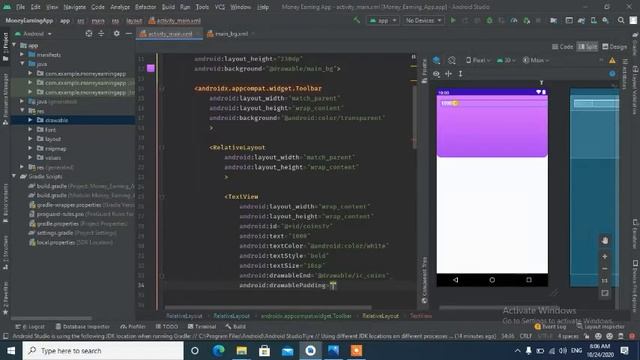Collapse the java folder
Screen dimensions: 640x360
tap(22, 64)
